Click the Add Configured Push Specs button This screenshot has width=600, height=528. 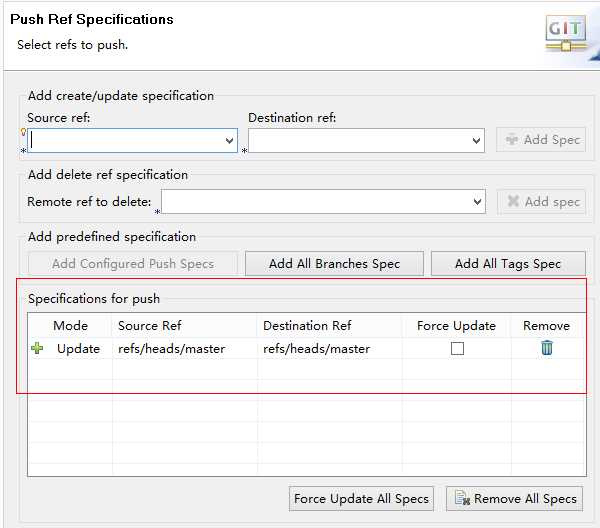coord(133,264)
